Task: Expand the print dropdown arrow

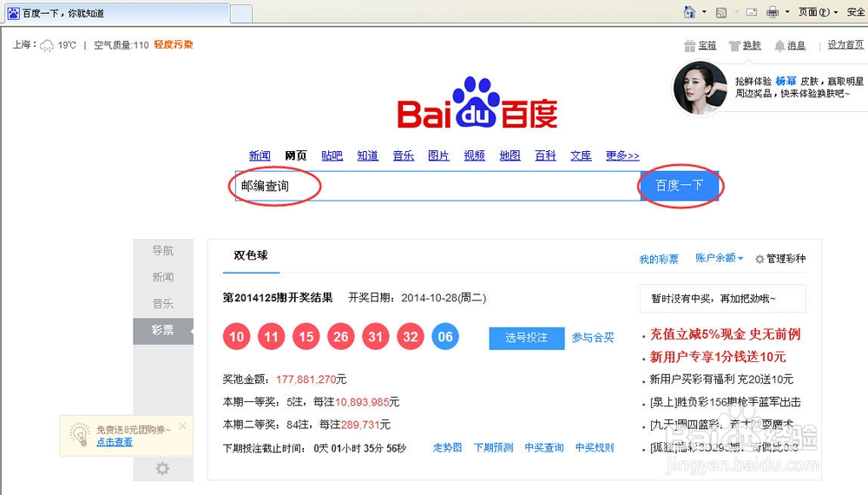Action: tap(787, 11)
